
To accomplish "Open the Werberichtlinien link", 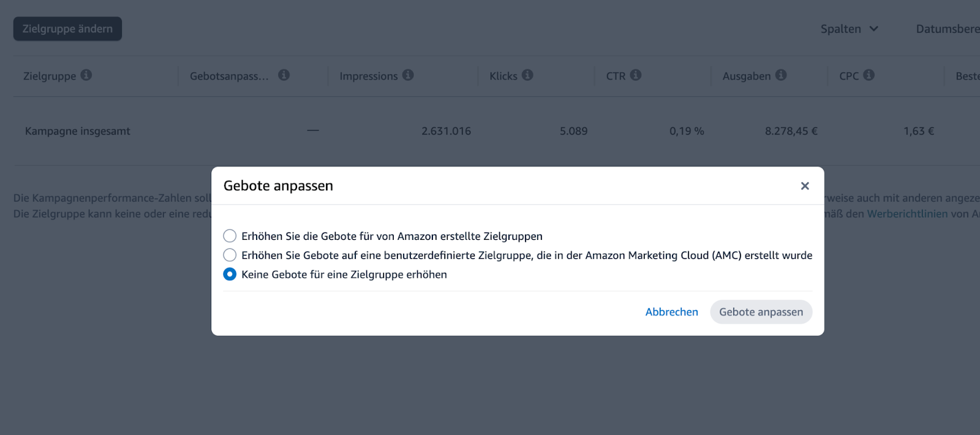I will pos(907,214).
